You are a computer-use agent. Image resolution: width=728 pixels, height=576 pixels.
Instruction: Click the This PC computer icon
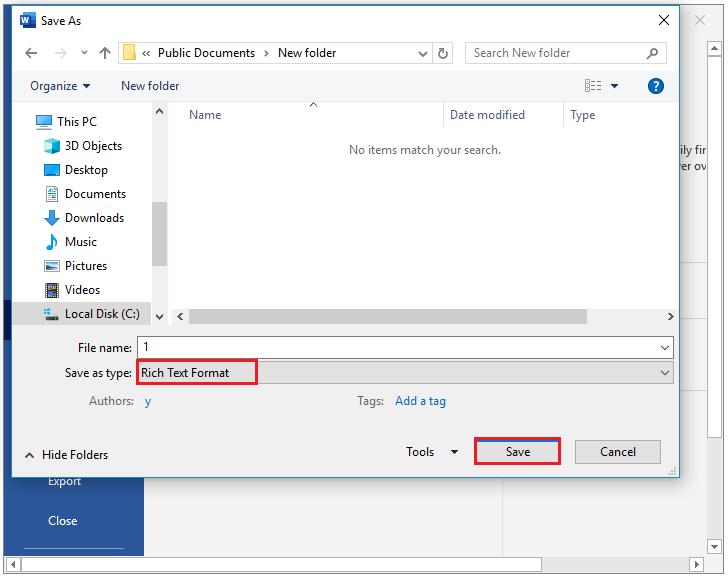[44, 122]
